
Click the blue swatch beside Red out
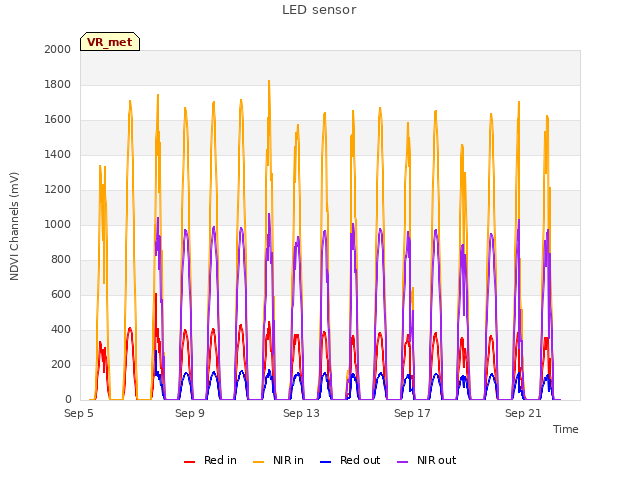click(x=325, y=462)
